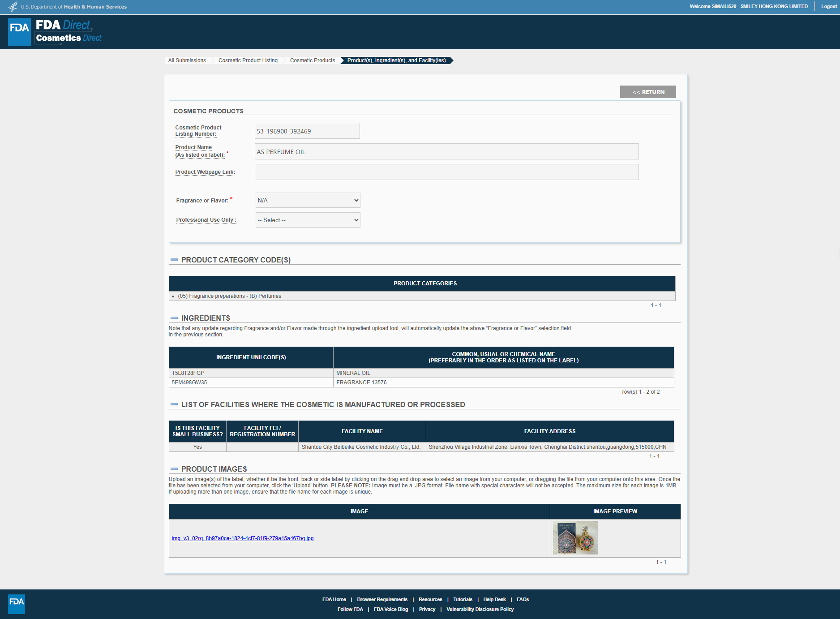Image resolution: width=840 pixels, height=619 pixels.
Task: Go to Cosmetic Product Listing breadcrumb
Action: pos(248,60)
